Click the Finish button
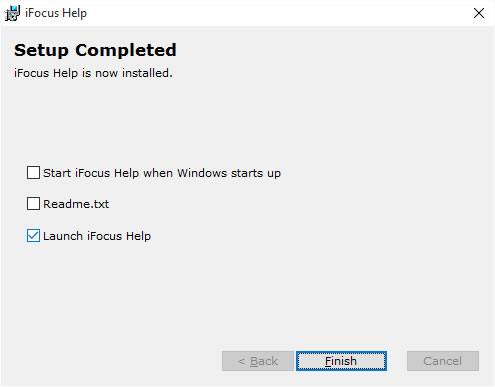The width and height of the screenshot is (495, 387). (x=341, y=361)
